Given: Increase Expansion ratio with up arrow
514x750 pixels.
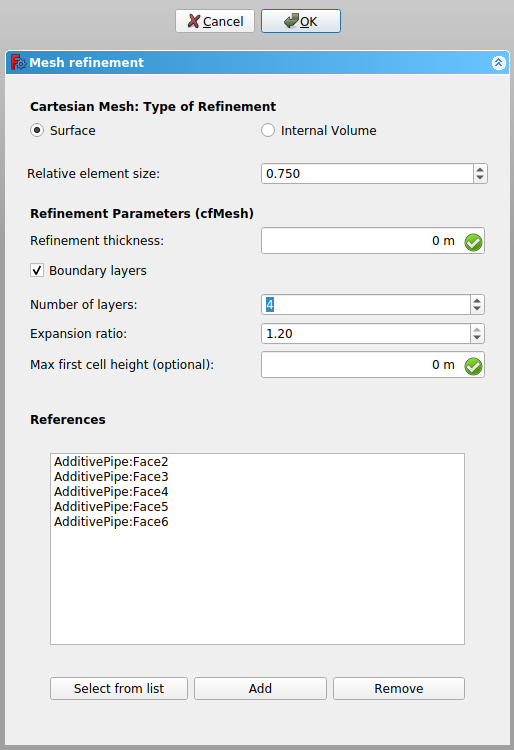Looking at the screenshot, I should (477, 329).
